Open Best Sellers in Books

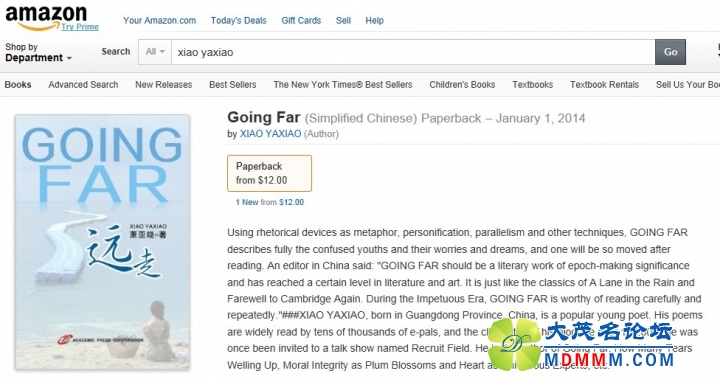232,84
